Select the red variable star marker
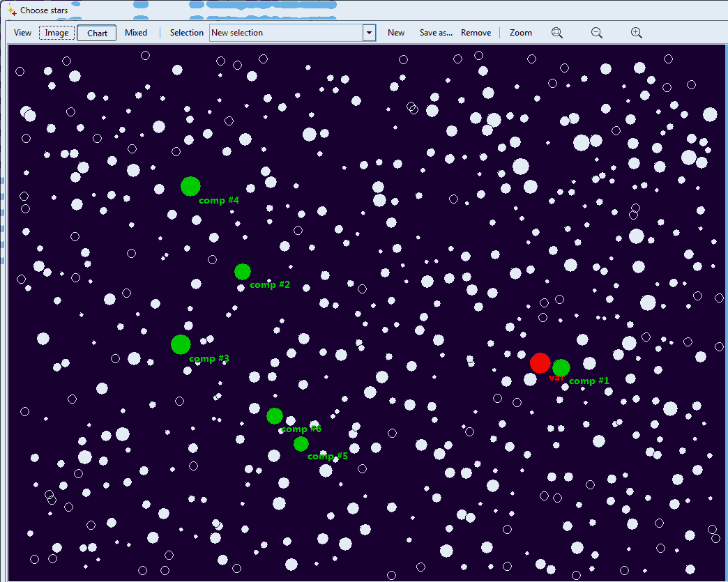 [540, 362]
